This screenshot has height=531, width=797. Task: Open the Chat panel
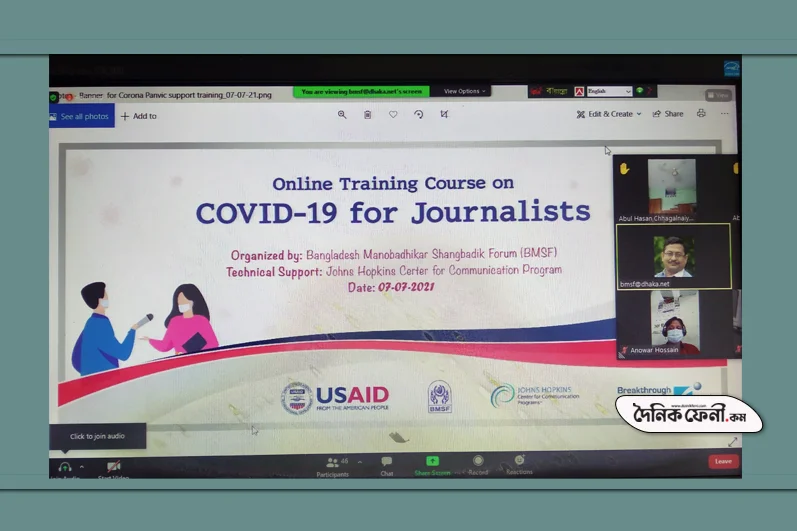click(387, 462)
